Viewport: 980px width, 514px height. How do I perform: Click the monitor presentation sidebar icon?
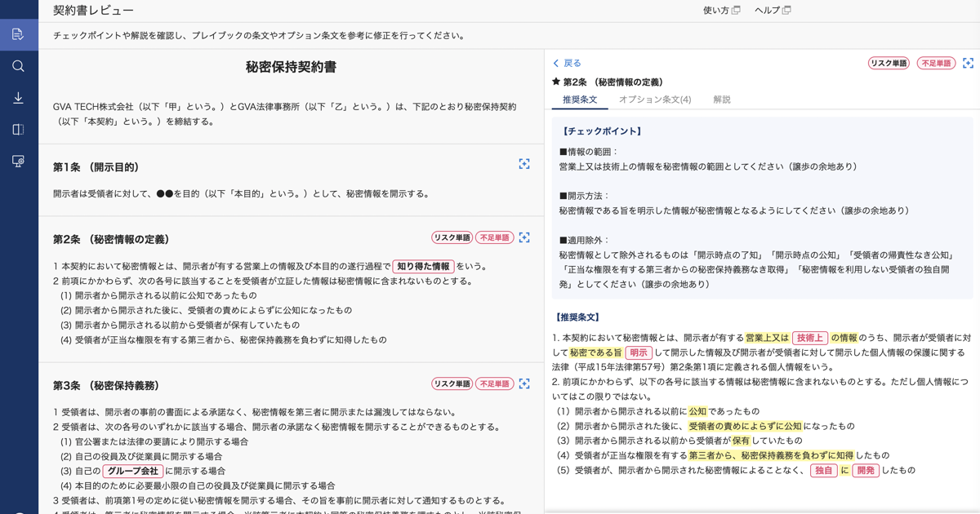tap(18, 162)
